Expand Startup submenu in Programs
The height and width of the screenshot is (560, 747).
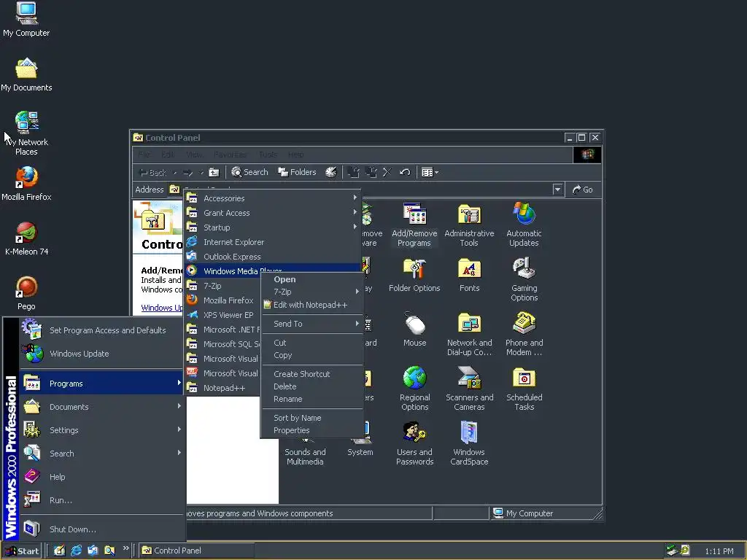pos(273,227)
